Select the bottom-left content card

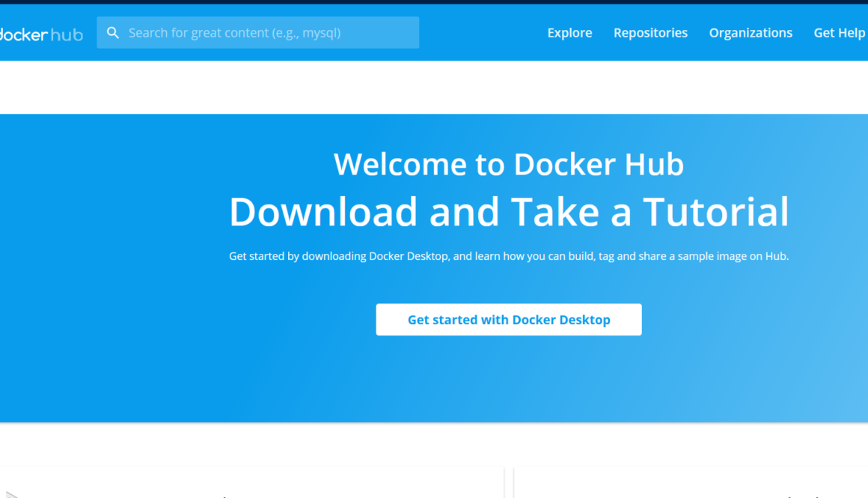pyautogui.click(x=252, y=483)
